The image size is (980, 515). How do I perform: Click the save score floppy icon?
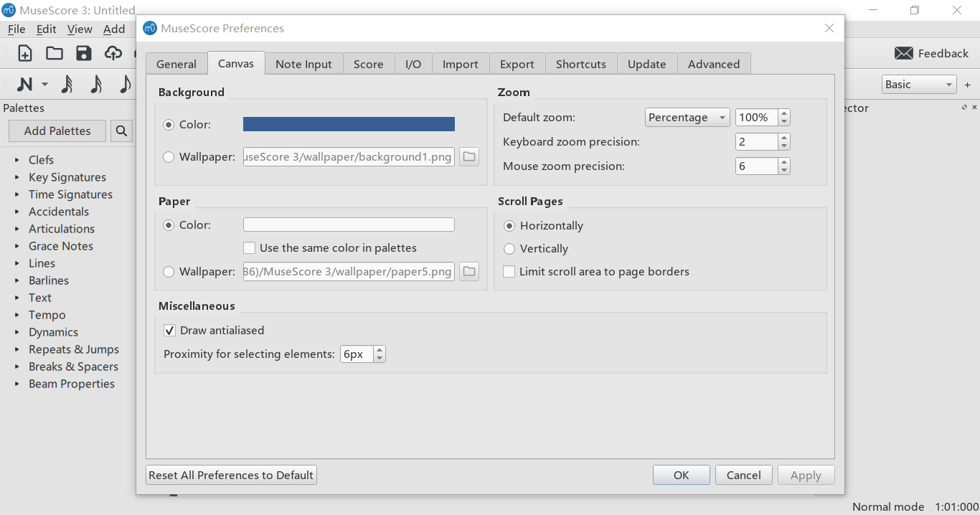[84, 53]
